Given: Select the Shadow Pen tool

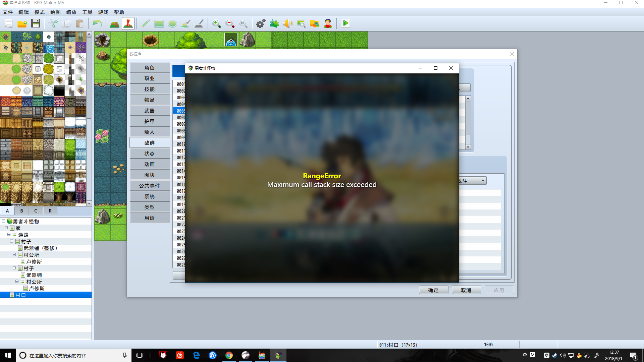Looking at the screenshot, I should [x=199, y=23].
